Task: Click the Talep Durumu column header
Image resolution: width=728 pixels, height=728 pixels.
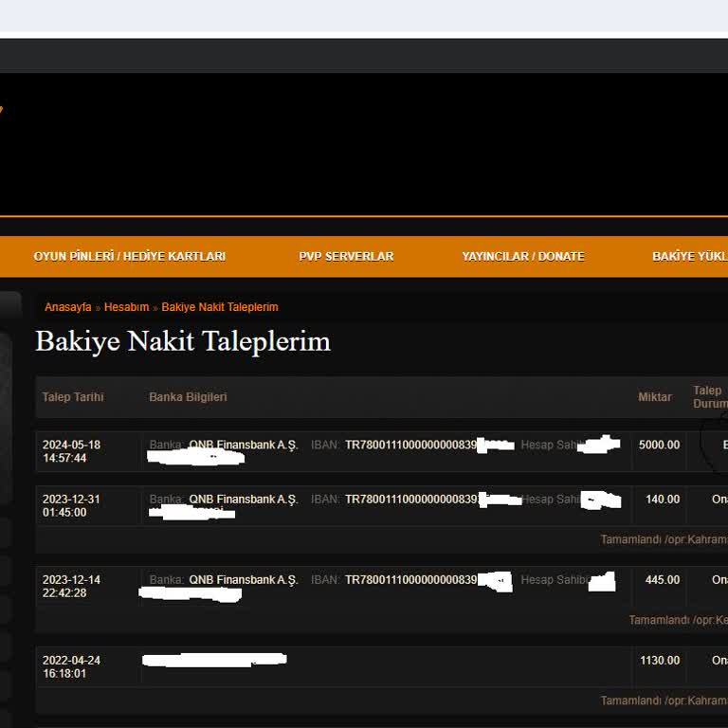Action: coord(710,397)
